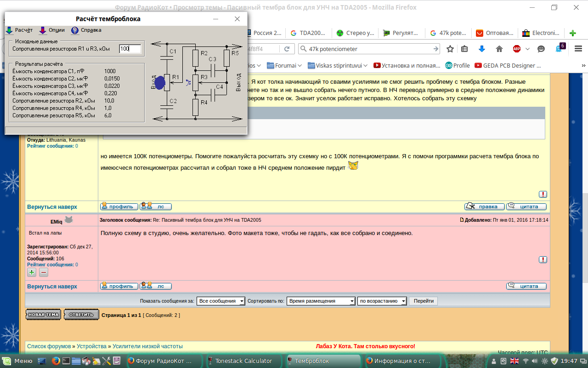
Task: Click the R1 и R3 resistance input field
Action: (x=130, y=49)
